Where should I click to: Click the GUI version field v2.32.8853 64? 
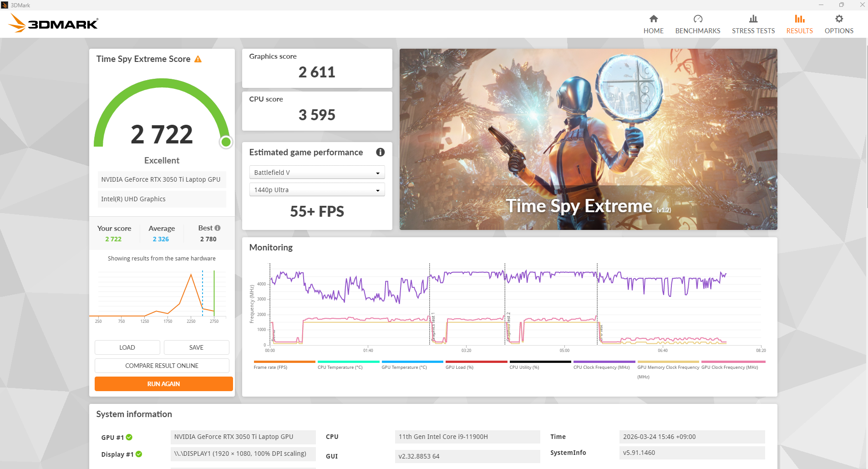coord(467,456)
